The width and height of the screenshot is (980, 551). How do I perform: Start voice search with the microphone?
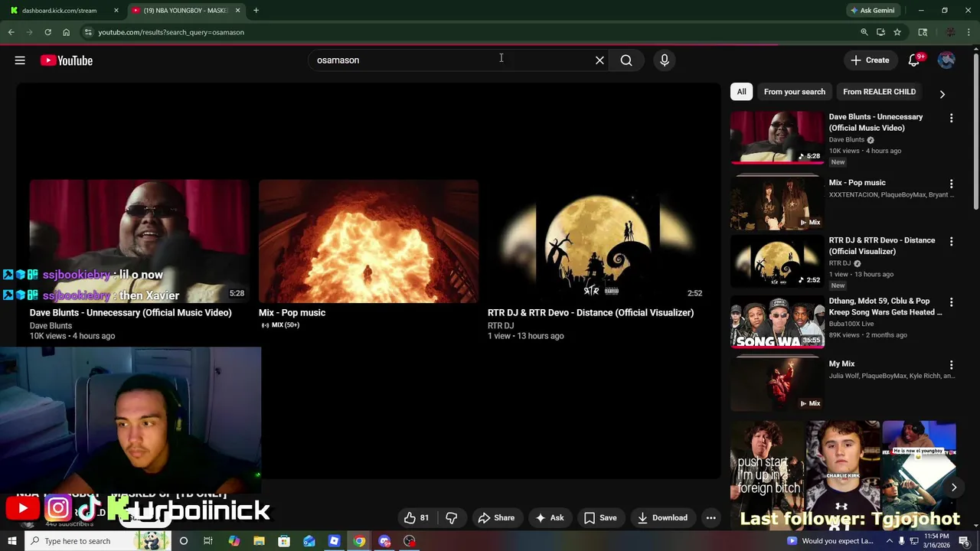[x=665, y=60]
